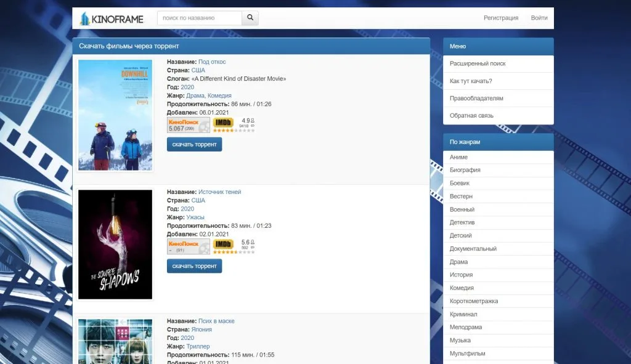Screen dimensions: 631x364
Task: Select the Аниме genre
Action: (x=498, y=157)
